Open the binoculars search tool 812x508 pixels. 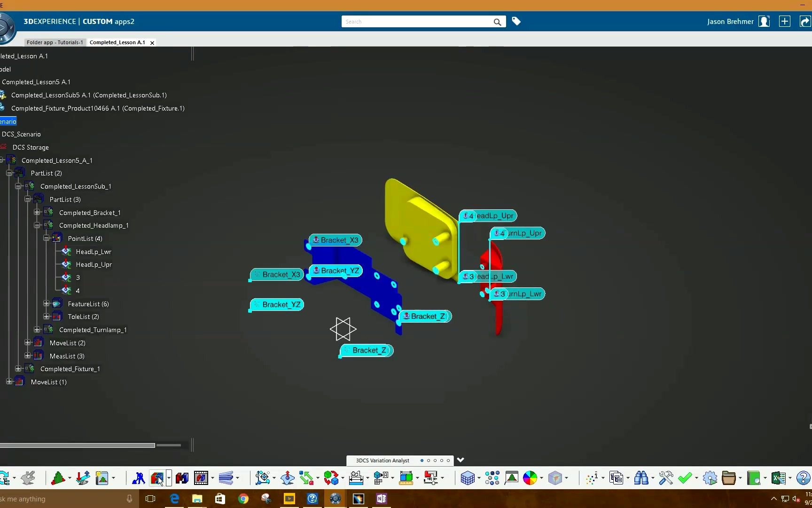pos(643,478)
